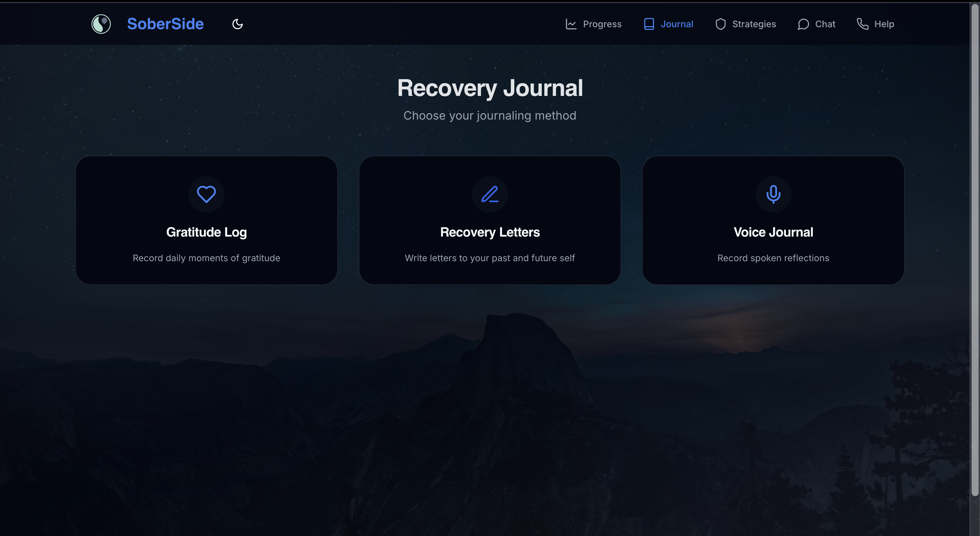Click the pen icon on Recovery Letters
The width and height of the screenshot is (980, 536).
click(x=490, y=194)
